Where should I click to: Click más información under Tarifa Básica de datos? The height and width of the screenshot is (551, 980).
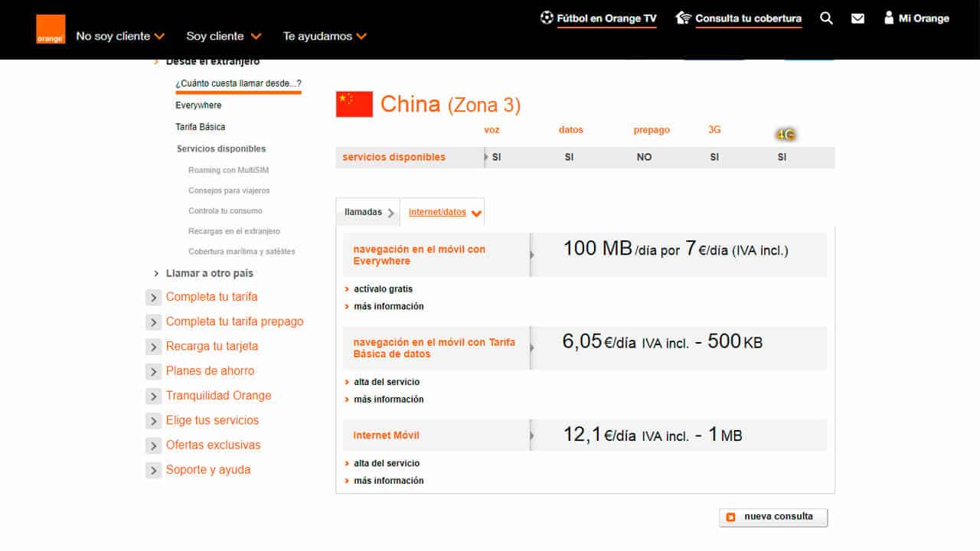[x=388, y=399]
